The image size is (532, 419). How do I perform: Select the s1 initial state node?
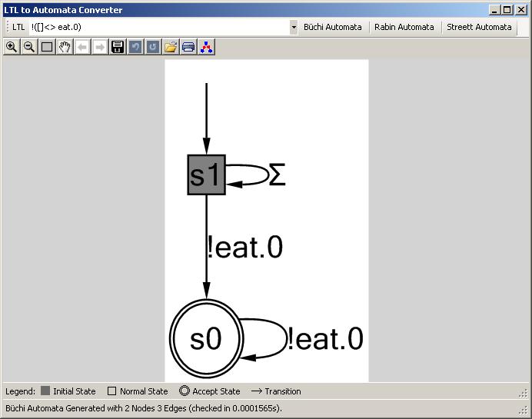coord(206,175)
